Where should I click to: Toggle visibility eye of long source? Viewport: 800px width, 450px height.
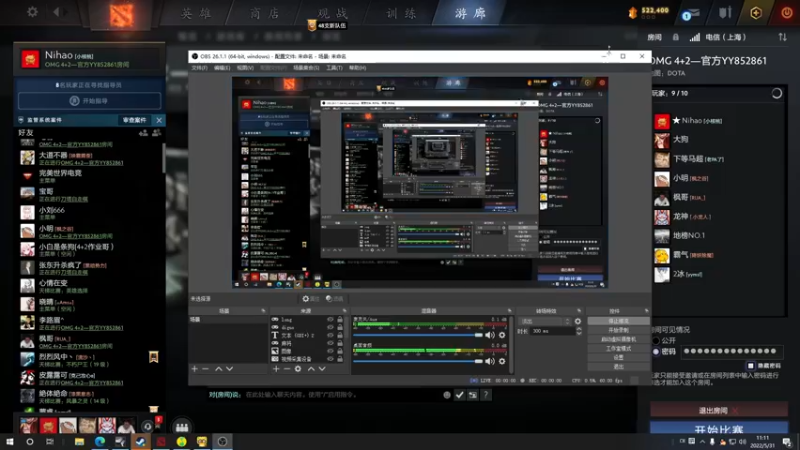330,320
